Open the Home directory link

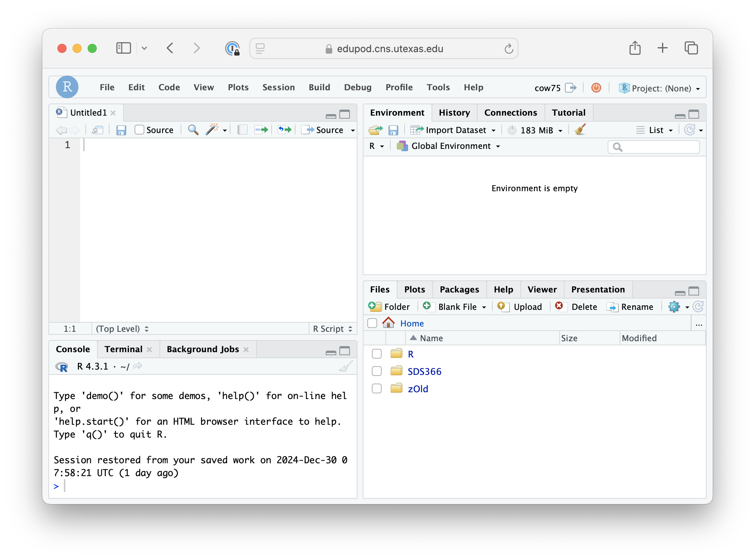[x=412, y=323]
